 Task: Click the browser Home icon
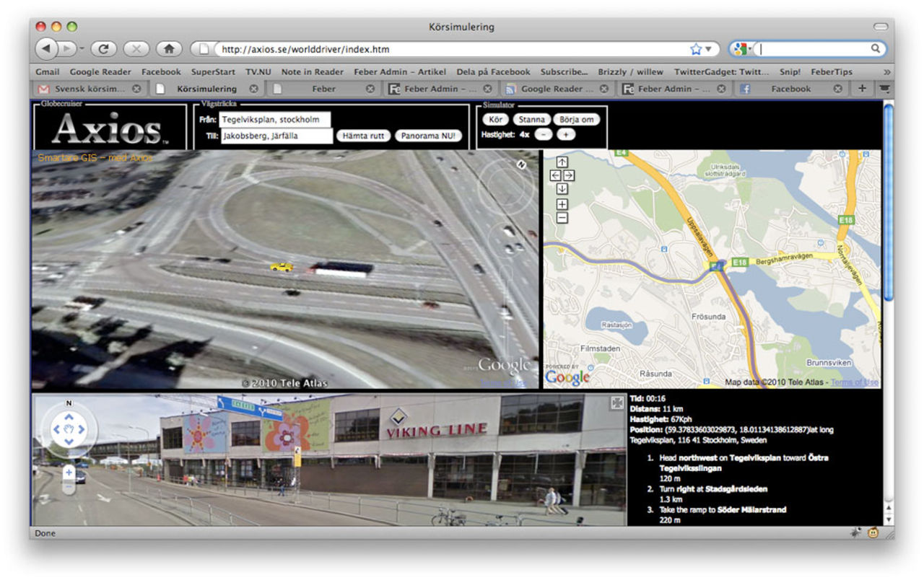point(170,49)
